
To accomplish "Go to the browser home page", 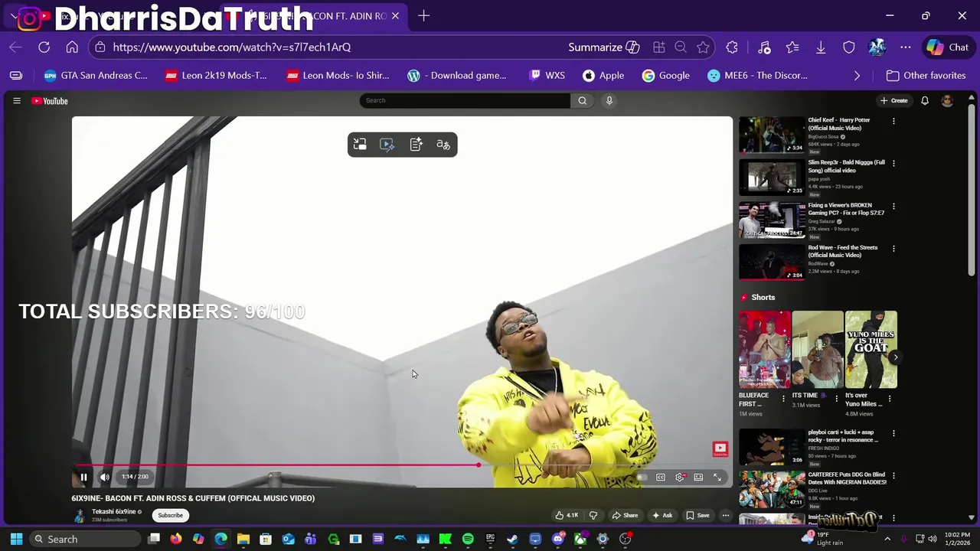I will click(x=72, y=47).
